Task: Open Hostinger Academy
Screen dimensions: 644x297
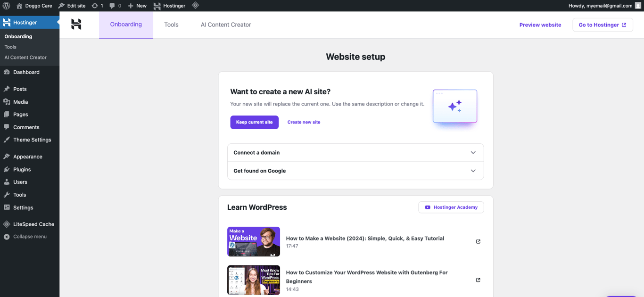Action: (x=451, y=207)
